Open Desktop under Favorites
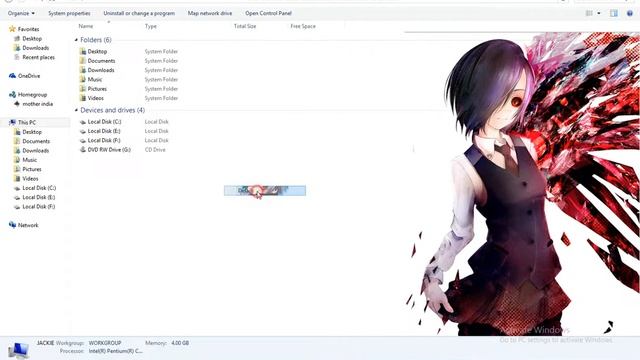640x360 pixels. tap(32, 38)
